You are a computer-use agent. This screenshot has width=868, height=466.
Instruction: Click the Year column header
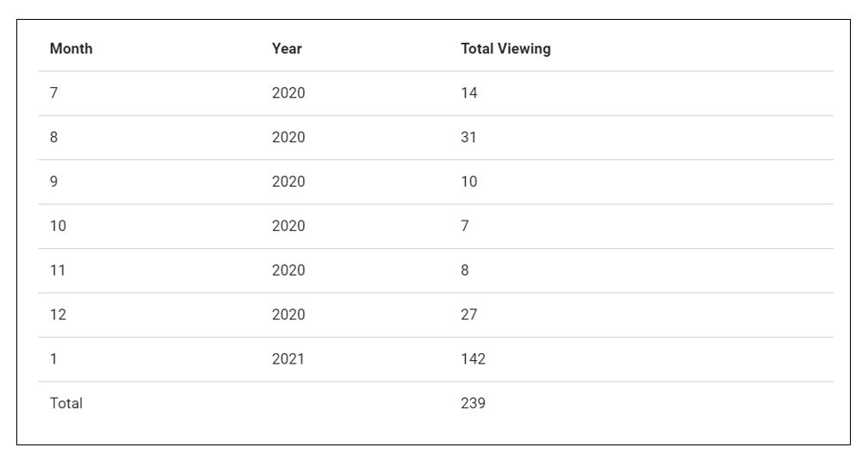pyautogui.click(x=287, y=49)
